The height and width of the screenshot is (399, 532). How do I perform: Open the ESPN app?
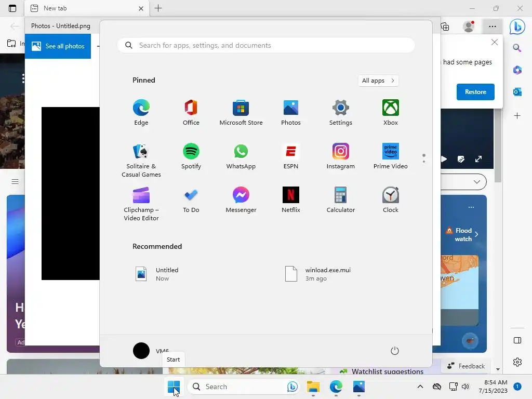coord(291,156)
